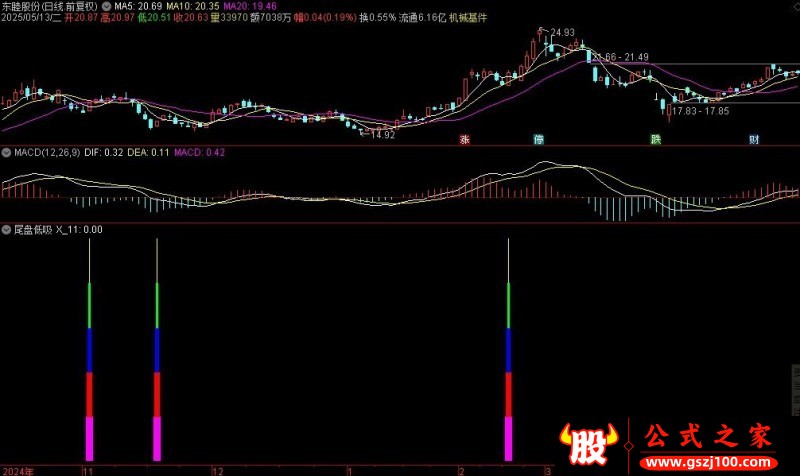Select the MACD(12,26,9) indicator name
Viewport: 800px width, 476px height.
[x=47, y=153]
